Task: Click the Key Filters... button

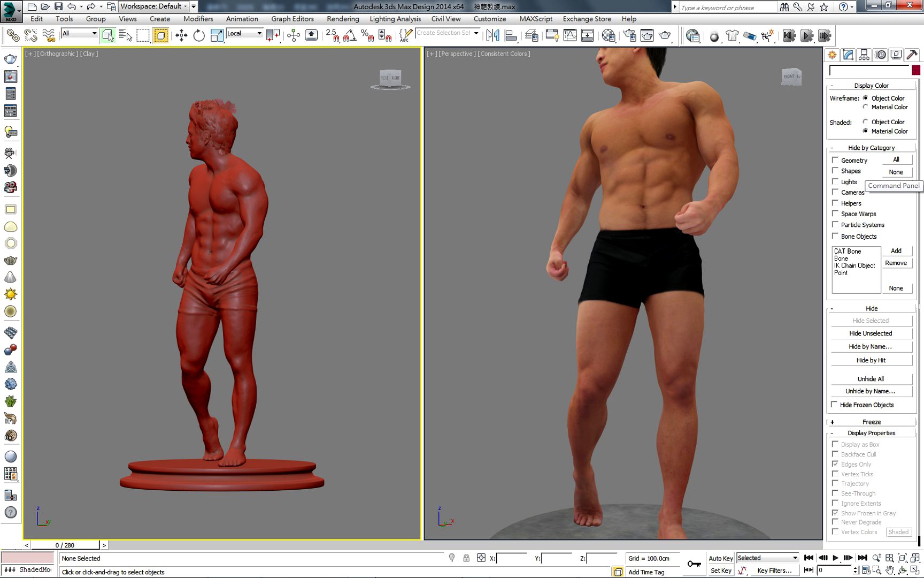Action: 774,571
